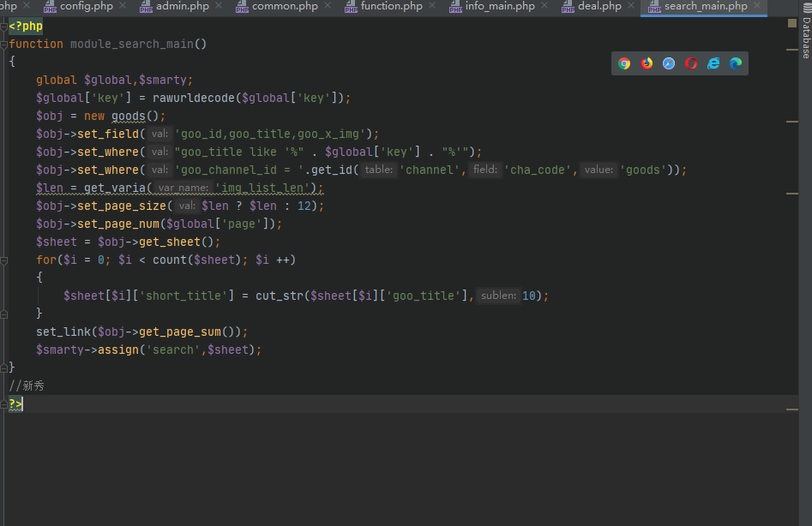Click the warning stripe beside $len line
Image resolution: width=812 pixels, height=526 pixels.
791,194
